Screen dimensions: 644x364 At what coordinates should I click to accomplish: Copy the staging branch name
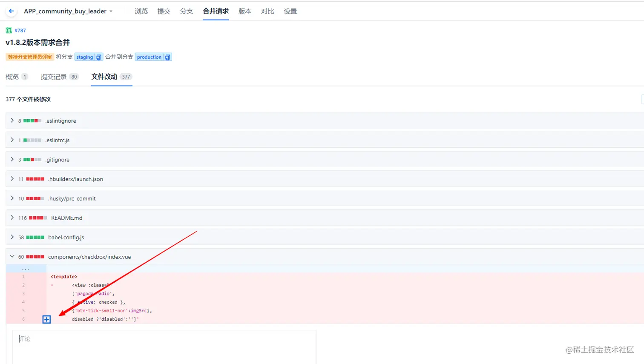pyautogui.click(x=99, y=57)
